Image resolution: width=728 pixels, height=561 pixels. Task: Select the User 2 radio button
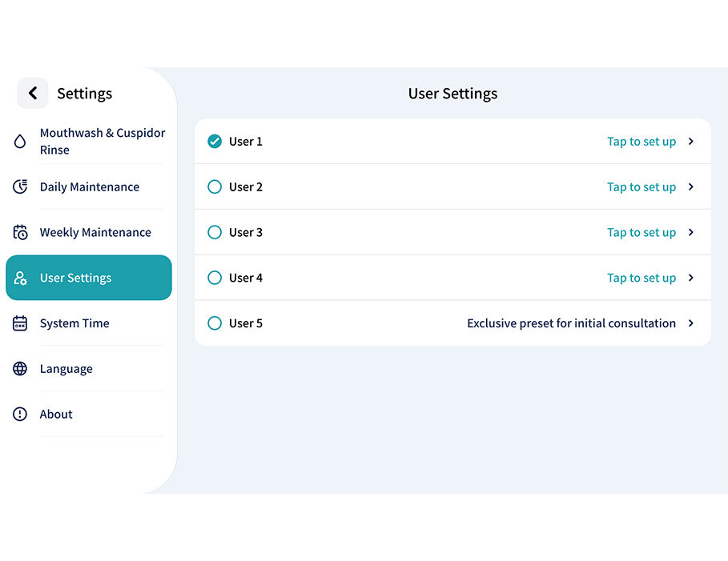tap(215, 187)
